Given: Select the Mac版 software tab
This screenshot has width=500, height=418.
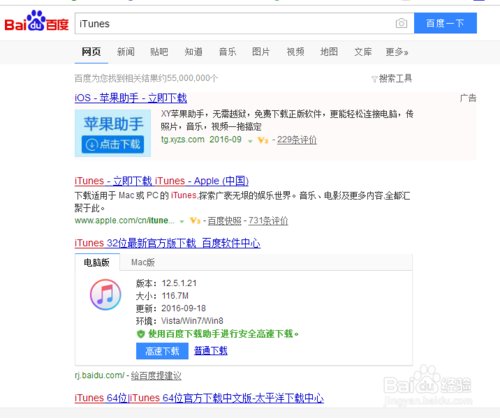Looking at the screenshot, I should click(x=143, y=263).
